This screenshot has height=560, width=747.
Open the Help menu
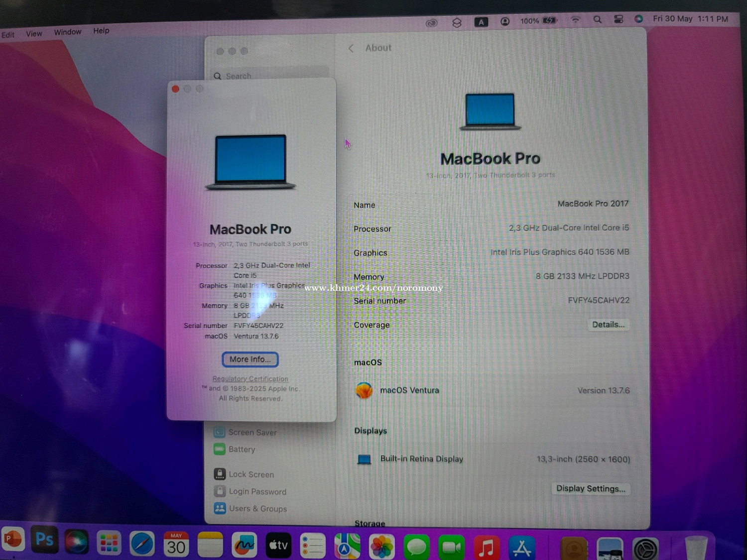(x=101, y=31)
